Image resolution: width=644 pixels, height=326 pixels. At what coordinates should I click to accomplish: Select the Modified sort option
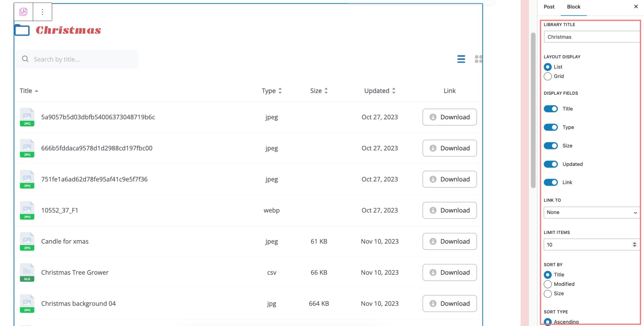[548, 284]
